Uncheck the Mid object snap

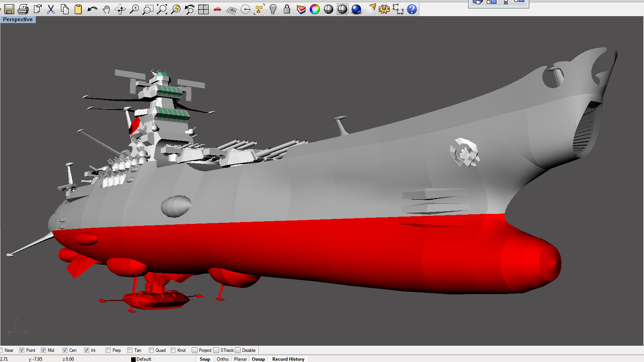(43, 350)
